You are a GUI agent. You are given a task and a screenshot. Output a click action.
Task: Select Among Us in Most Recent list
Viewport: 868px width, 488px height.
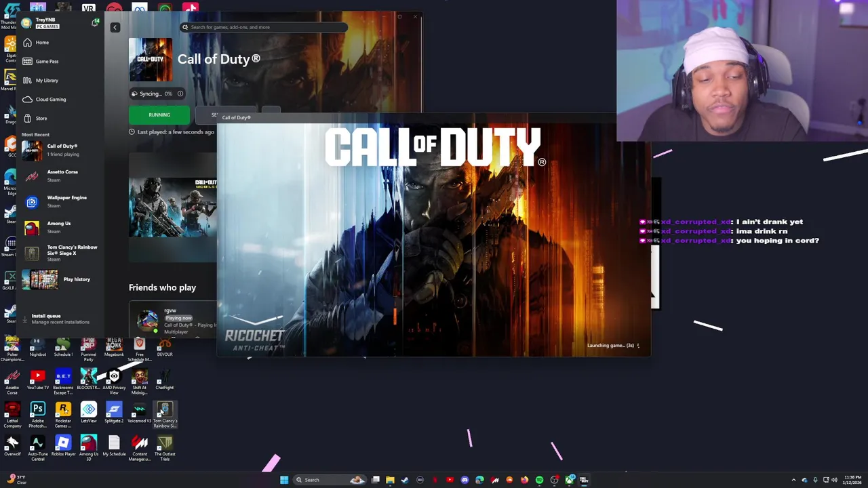click(61, 227)
